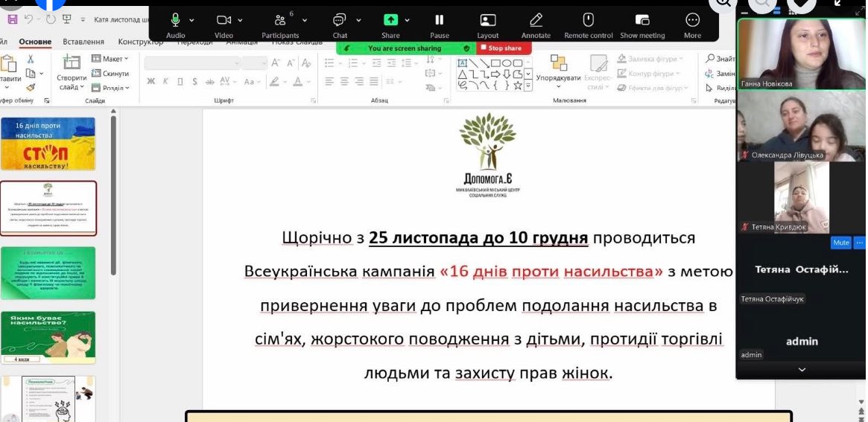Screen dimensions: 868x422
Task: Expand the Макет layout dropdown
Action: pyautogui.click(x=110, y=59)
